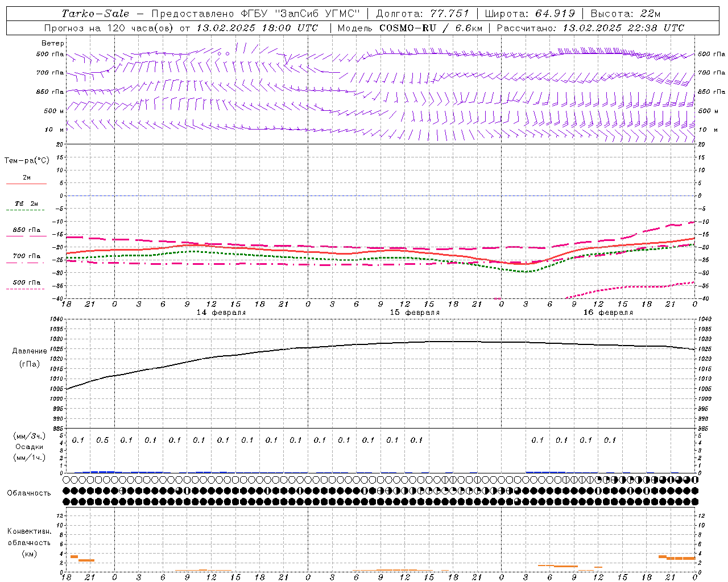Click the '500 м' wind level label at left

(54, 111)
